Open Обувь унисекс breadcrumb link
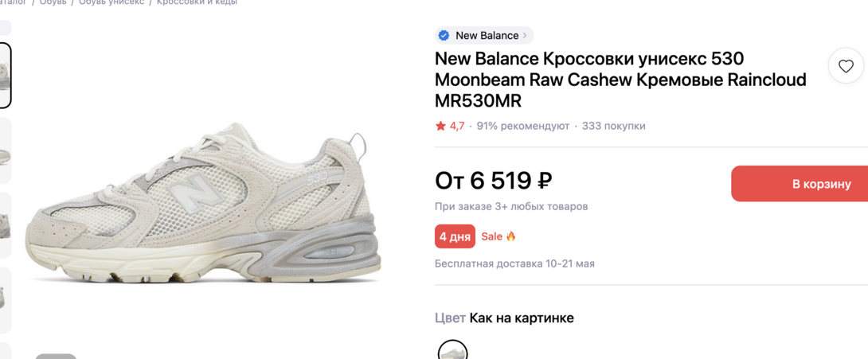The width and height of the screenshot is (868, 359). [111, 2]
